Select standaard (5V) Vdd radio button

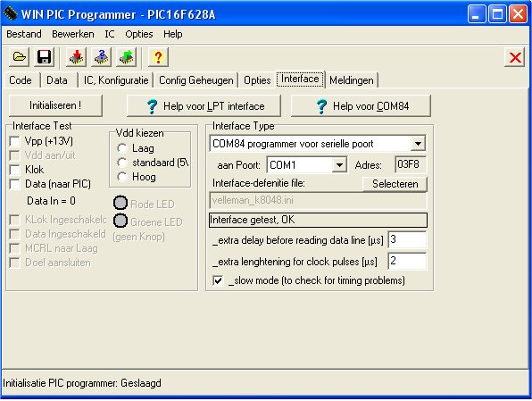click(121, 163)
